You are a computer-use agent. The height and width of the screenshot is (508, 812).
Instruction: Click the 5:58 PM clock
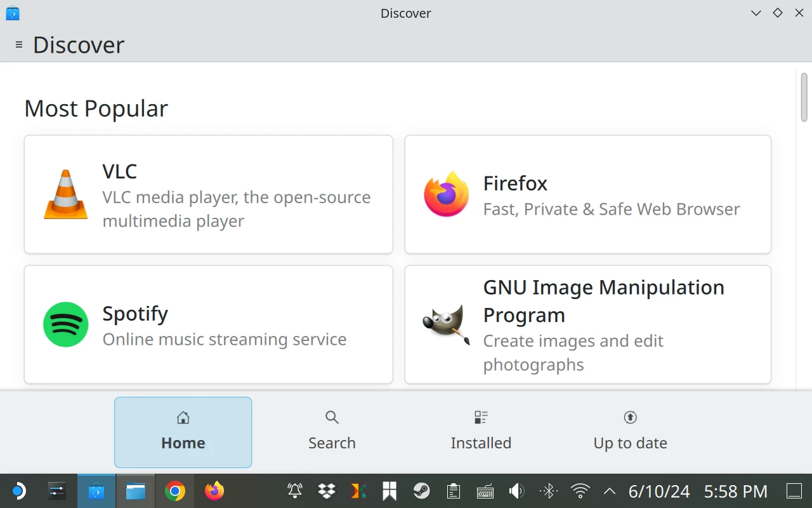click(x=736, y=491)
